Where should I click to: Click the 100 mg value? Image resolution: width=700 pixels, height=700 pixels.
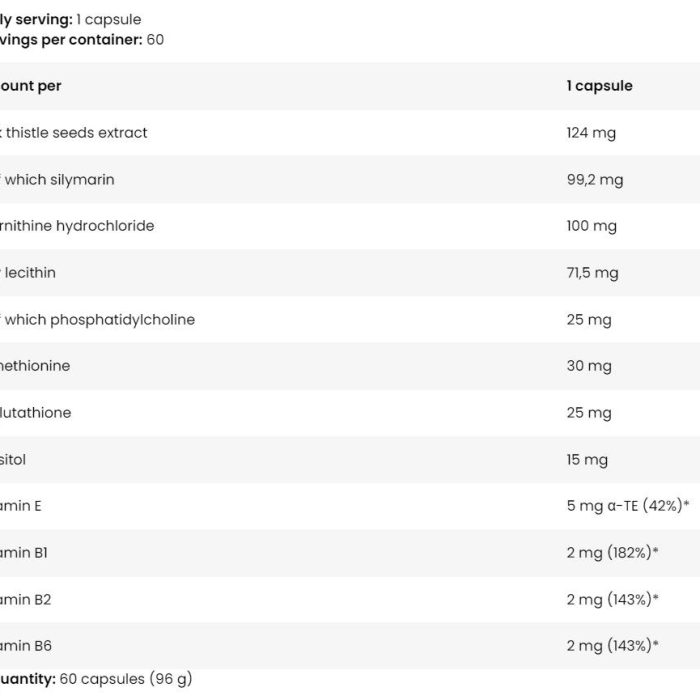coord(592,226)
